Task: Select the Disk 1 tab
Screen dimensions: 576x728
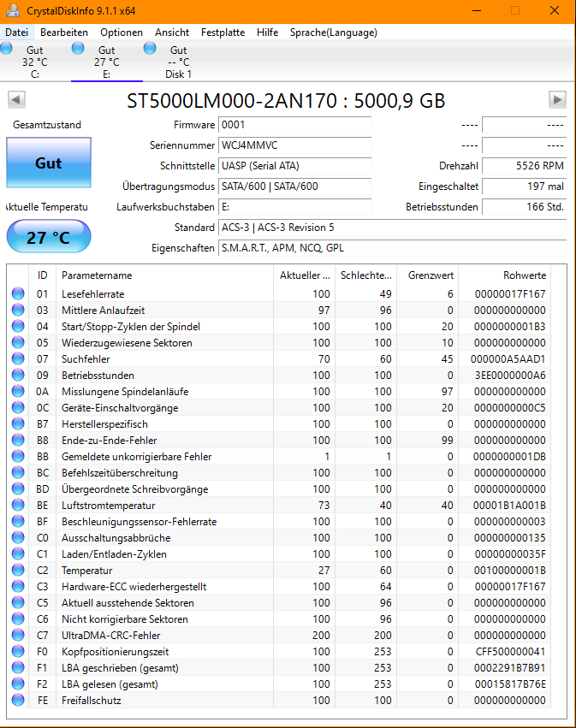Action: (x=178, y=62)
